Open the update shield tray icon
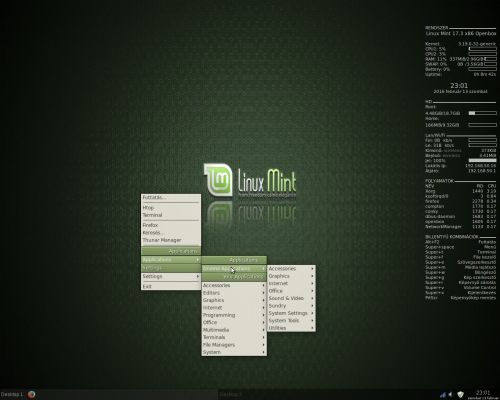 [460, 395]
